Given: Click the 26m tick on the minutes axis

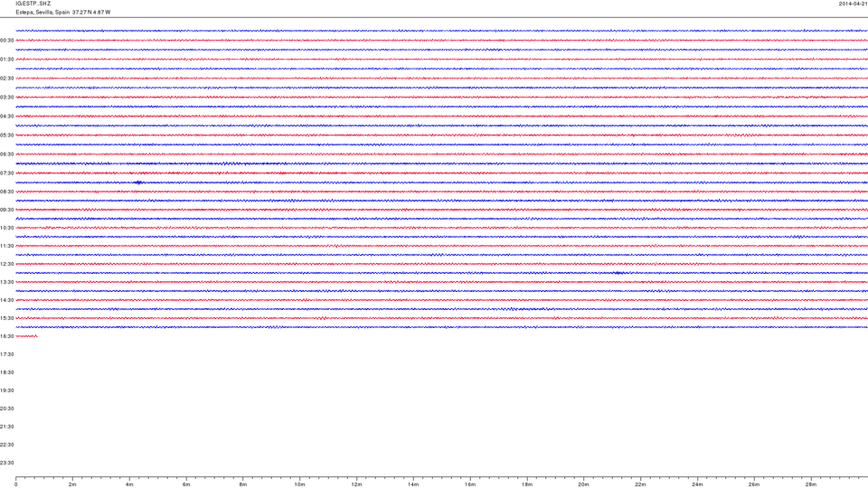Looking at the screenshot, I should click(x=754, y=484).
